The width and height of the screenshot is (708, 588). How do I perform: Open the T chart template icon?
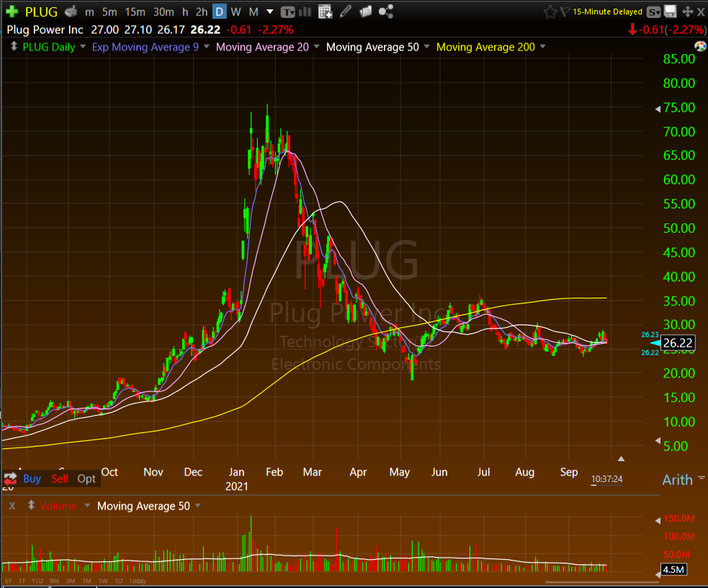(287, 12)
